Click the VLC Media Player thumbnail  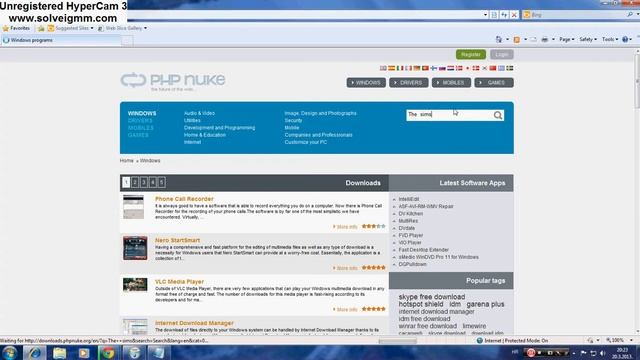coord(135,284)
